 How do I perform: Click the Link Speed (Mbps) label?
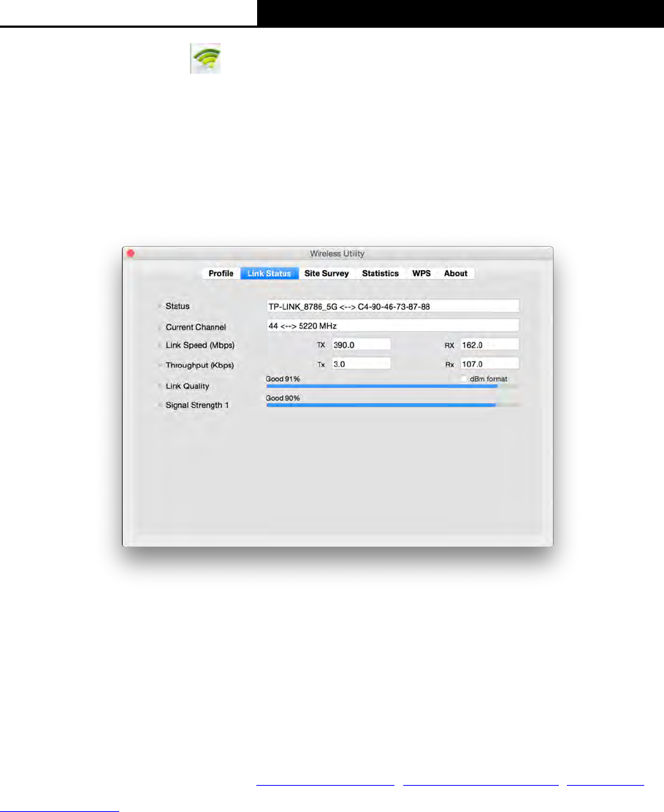click(x=200, y=345)
